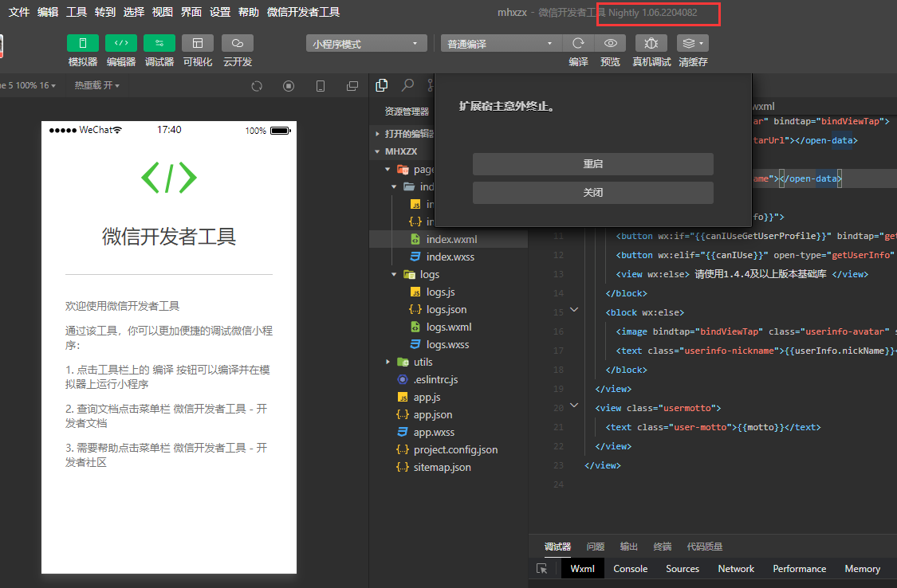Toggle the 调试器 debugger panel button
The image size is (897, 588).
click(159, 44)
